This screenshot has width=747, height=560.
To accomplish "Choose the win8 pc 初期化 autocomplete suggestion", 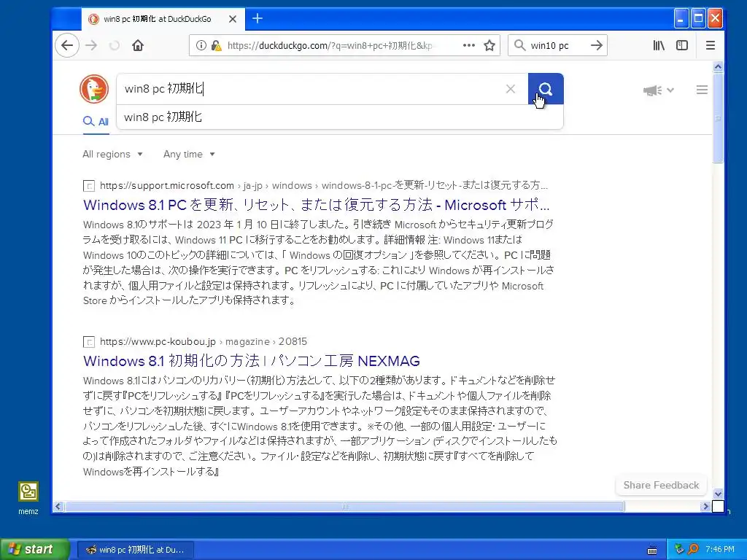I will coord(340,117).
